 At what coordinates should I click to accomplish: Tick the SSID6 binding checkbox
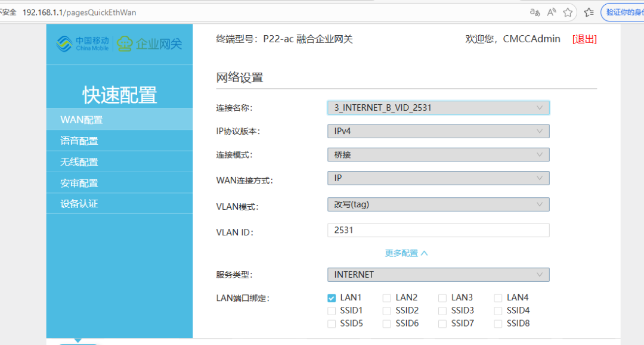(x=386, y=324)
